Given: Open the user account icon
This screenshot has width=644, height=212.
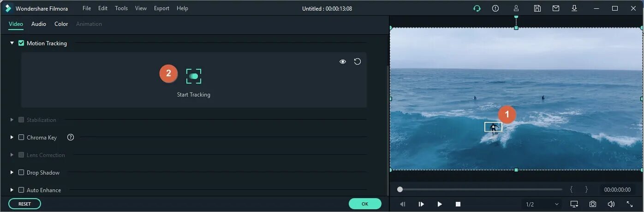Looking at the screenshot, I should tap(516, 8).
